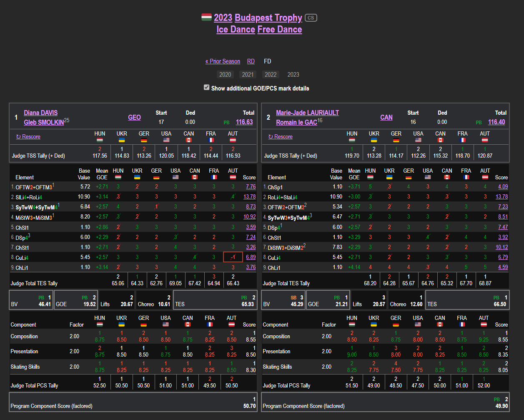Viewport: 524px width, 420px height.
Task: Open Diana DAVIS skater profile
Action: (x=41, y=113)
